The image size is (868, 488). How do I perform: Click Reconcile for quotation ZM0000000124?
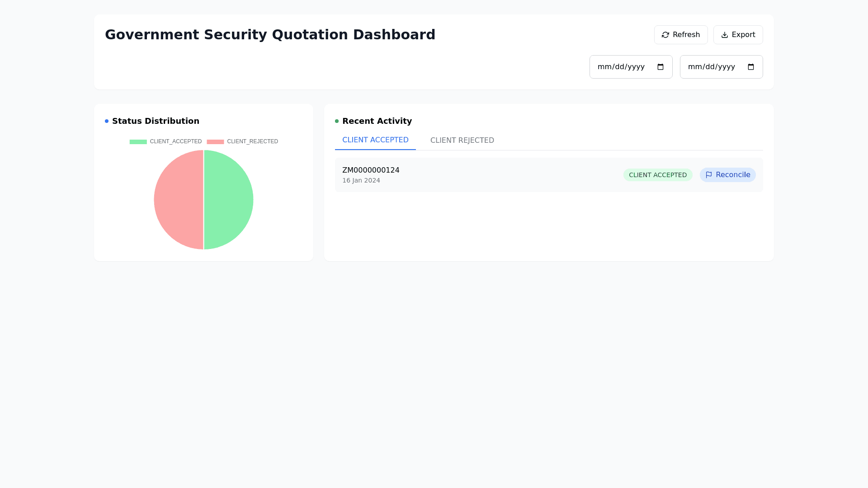pyautogui.click(x=727, y=175)
